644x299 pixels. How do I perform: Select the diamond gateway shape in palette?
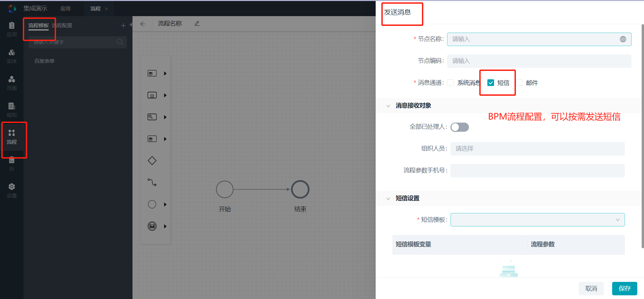152,161
